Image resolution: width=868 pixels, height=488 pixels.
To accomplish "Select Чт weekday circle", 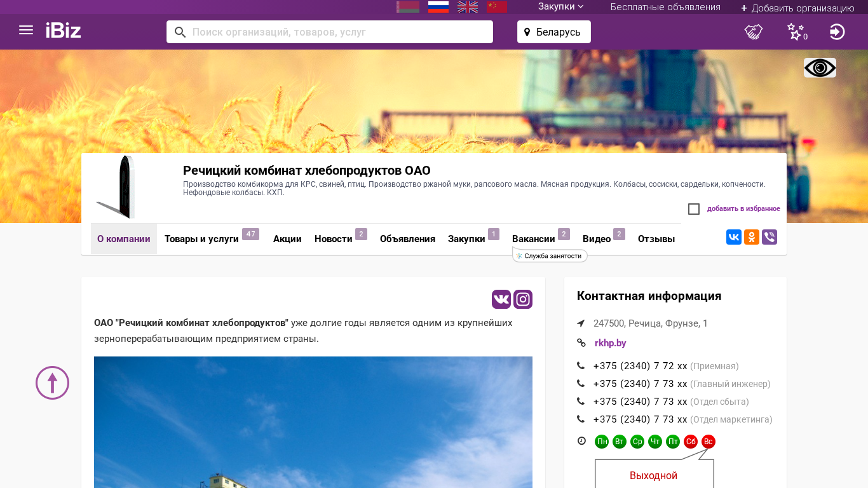I will 655,442.
